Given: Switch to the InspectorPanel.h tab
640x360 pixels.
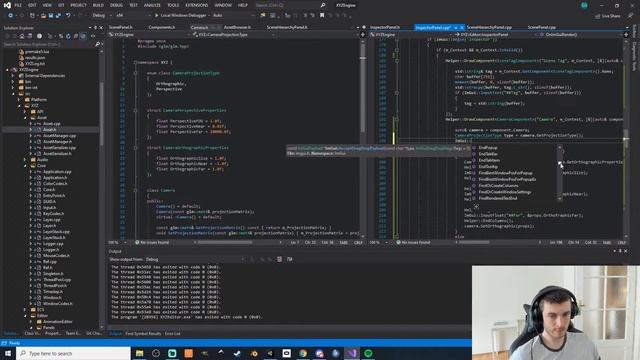Looking at the screenshot, I should pos(385,27).
